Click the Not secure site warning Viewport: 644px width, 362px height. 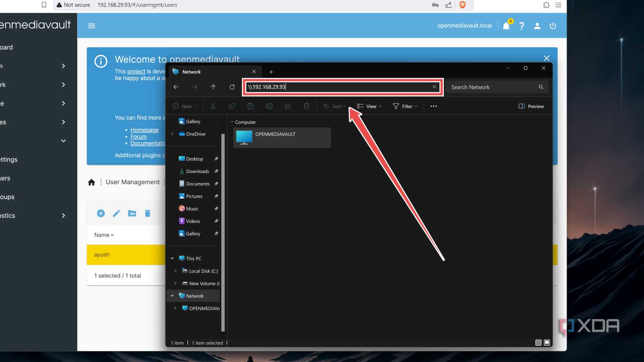(x=73, y=5)
